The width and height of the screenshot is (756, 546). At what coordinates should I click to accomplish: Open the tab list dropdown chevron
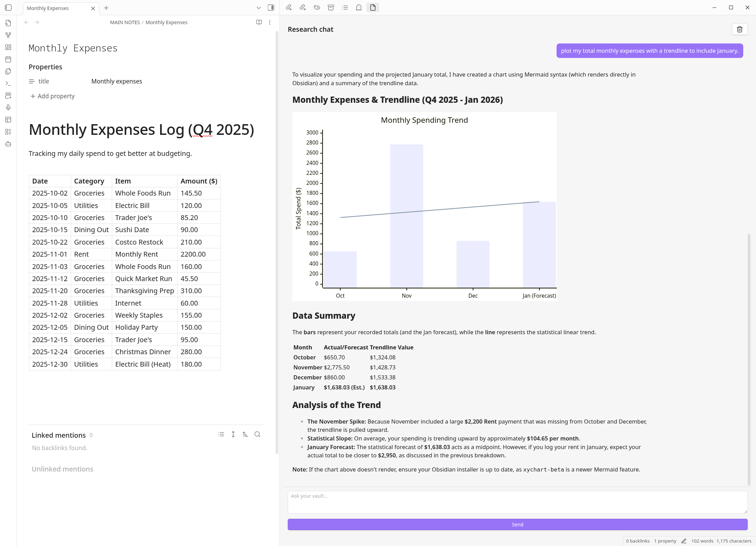coord(258,8)
